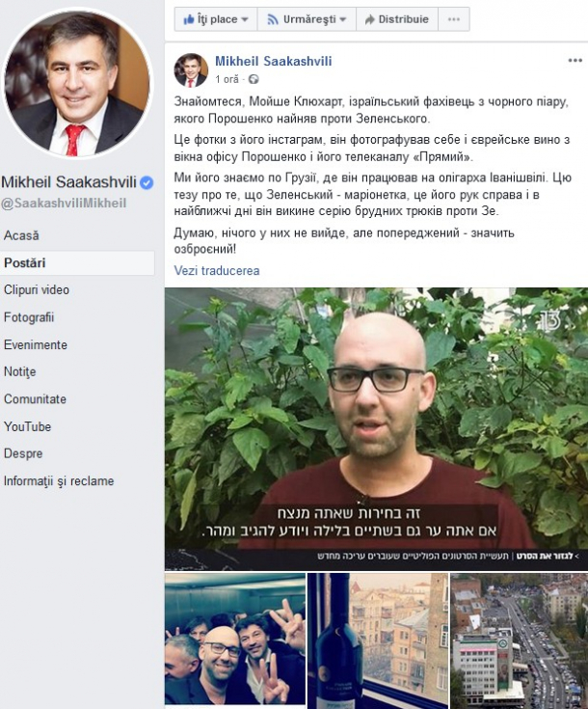
Task: Click the RSS feed icon on Urmărești
Action: click(273, 19)
